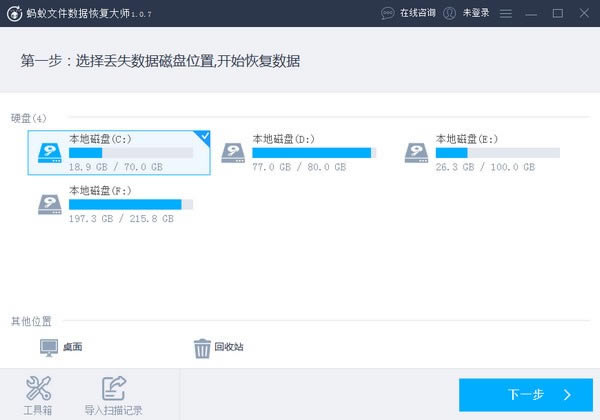
Task: Click the arrow chevron on next button
Action: (x=567, y=395)
